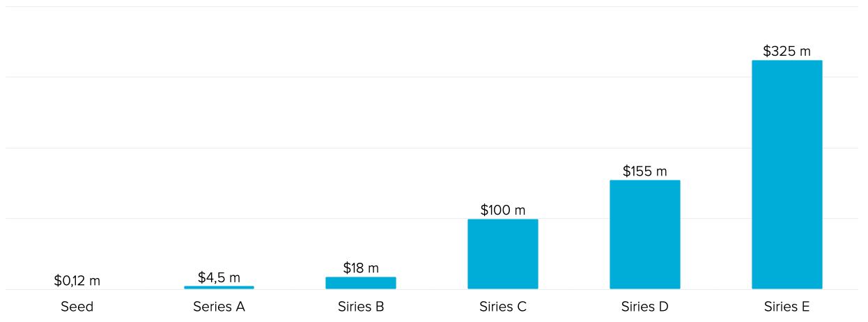The height and width of the screenshot is (322, 868).
Task: Click the $0,12 m value label
Action: (x=77, y=281)
